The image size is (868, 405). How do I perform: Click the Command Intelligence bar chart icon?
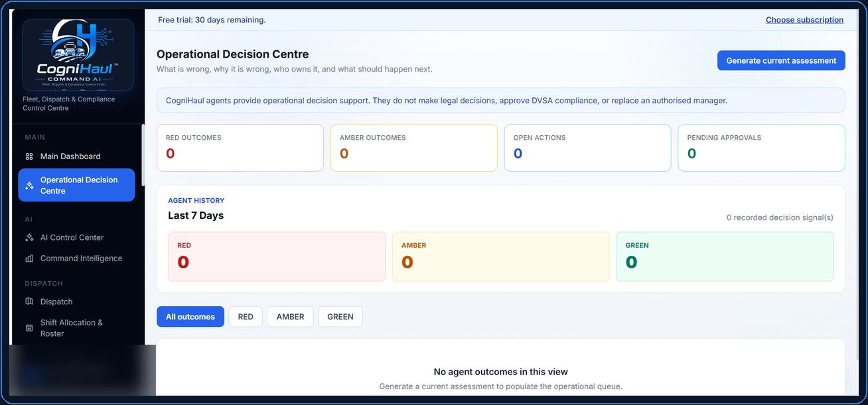point(29,259)
